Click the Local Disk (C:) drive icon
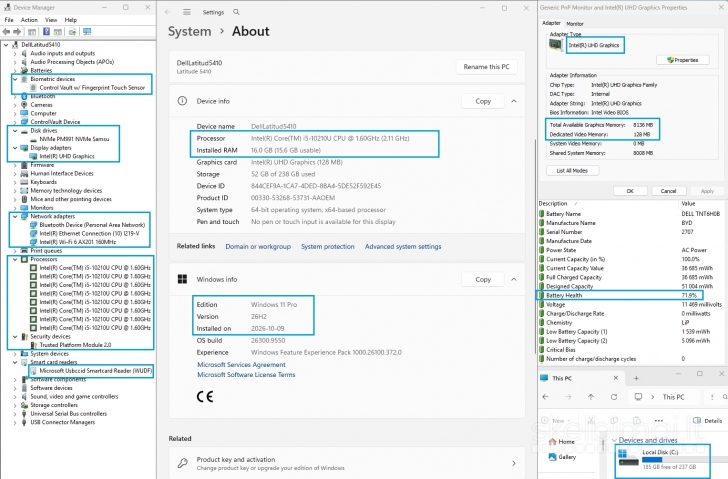728x479 pixels. point(629,458)
